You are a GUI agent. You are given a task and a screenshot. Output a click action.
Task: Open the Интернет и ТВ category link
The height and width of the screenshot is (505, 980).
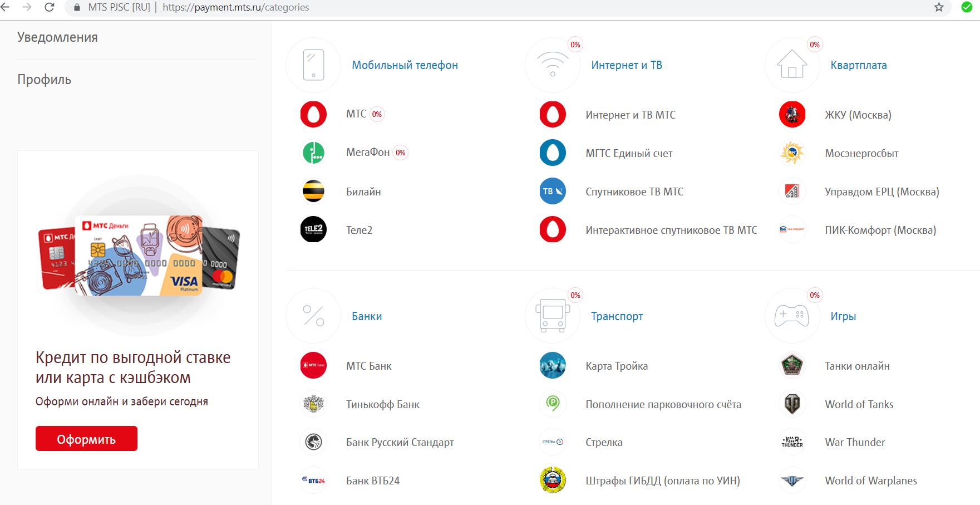pyautogui.click(x=627, y=65)
